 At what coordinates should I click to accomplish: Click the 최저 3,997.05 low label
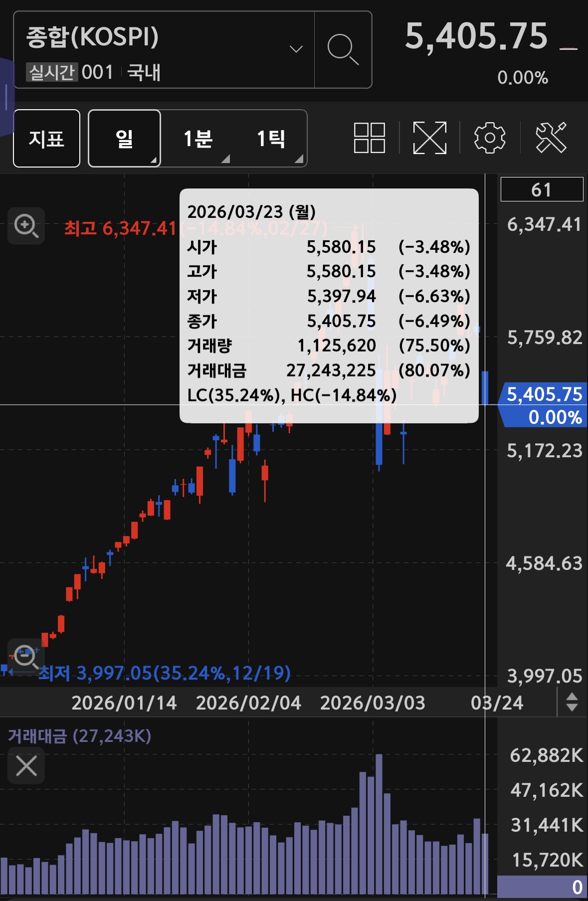(x=164, y=673)
